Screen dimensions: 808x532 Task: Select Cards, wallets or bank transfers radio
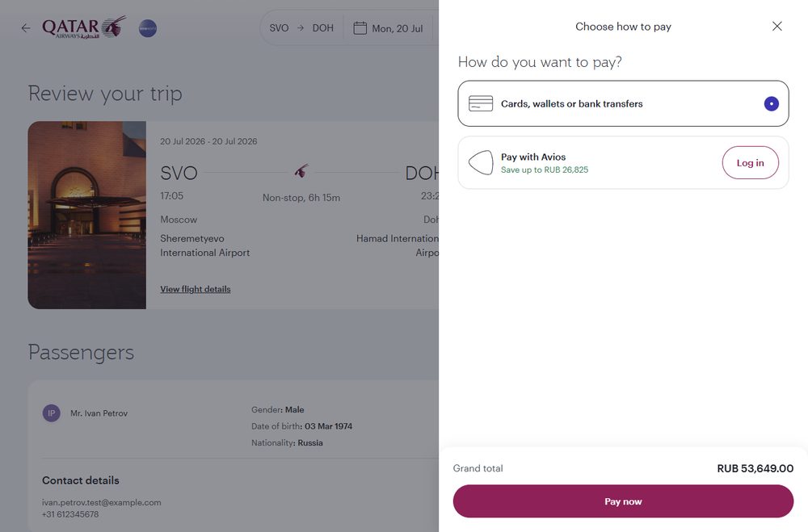pyautogui.click(x=772, y=103)
